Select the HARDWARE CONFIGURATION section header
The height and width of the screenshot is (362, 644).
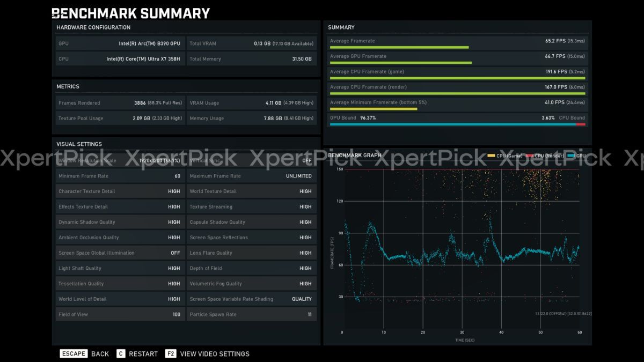coord(93,27)
